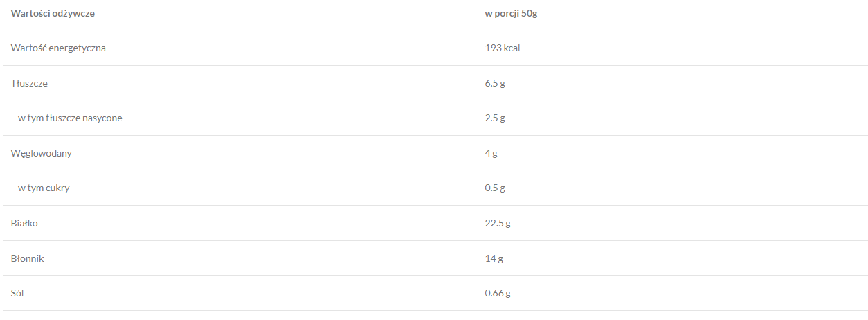Select the 'Wartość energetyczna' row label
868x320 pixels.
pyautogui.click(x=58, y=48)
